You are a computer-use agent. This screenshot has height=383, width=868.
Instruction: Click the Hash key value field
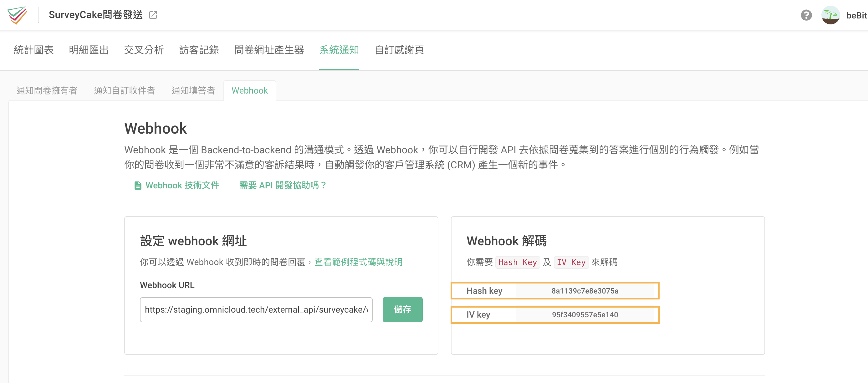pyautogui.click(x=585, y=291)
